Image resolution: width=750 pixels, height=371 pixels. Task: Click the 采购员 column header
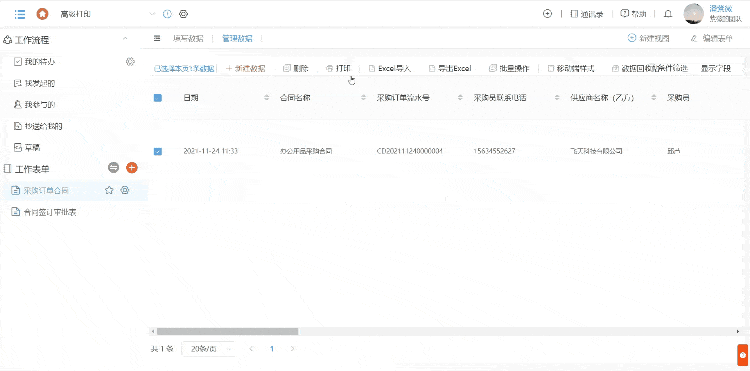678,98
